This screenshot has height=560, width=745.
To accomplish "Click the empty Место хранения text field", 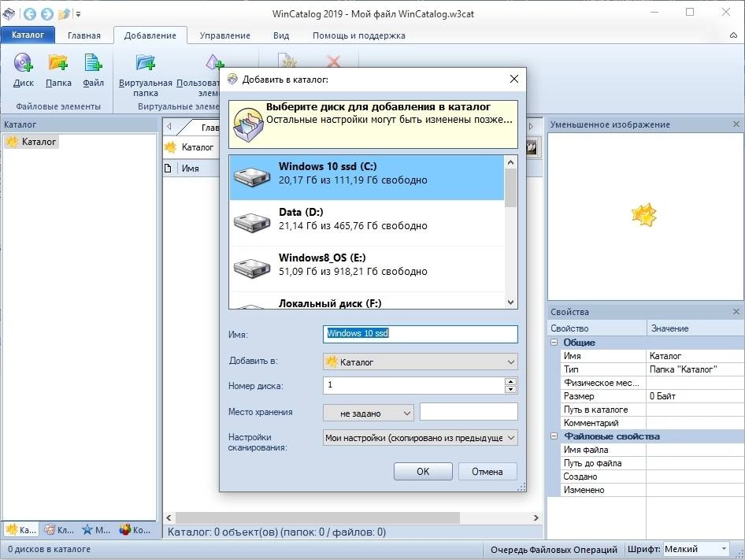I will tap(469, 412).
